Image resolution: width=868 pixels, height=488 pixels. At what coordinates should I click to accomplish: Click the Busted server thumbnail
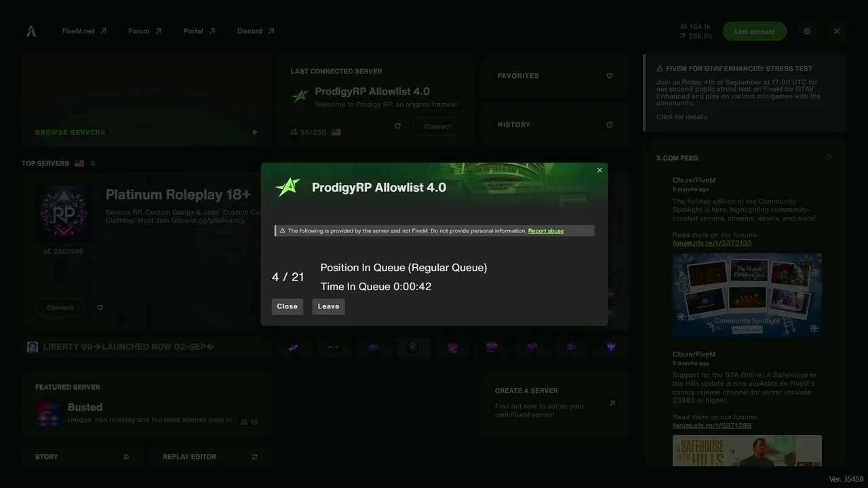pos(48,413)
